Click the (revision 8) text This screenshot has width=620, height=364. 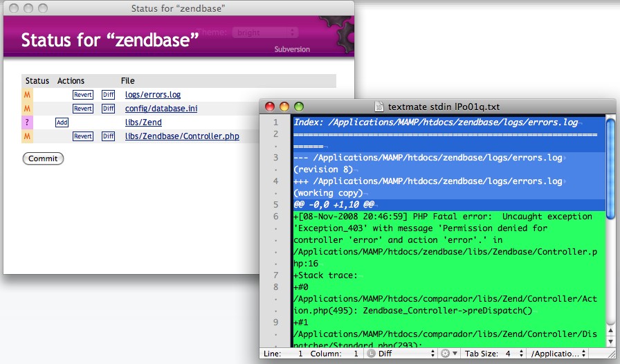[x=323, y=170]
